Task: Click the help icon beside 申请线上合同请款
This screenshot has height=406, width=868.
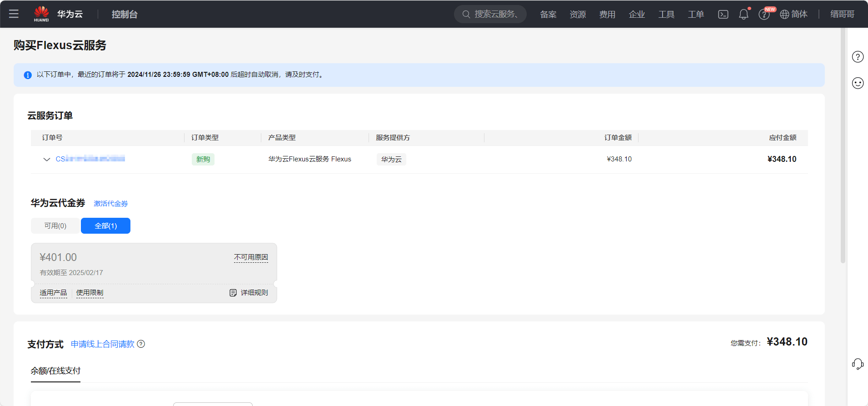Action: pyautogui.click(x=141, y=344)
